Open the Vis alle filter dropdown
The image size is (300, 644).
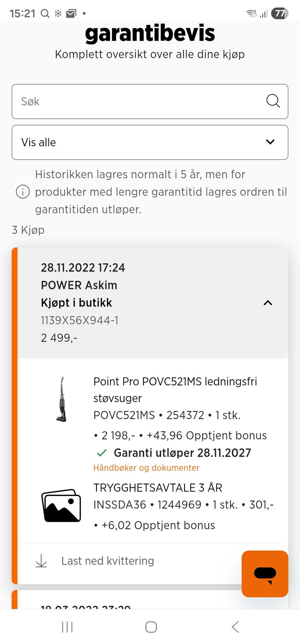[x=150, y=142]
